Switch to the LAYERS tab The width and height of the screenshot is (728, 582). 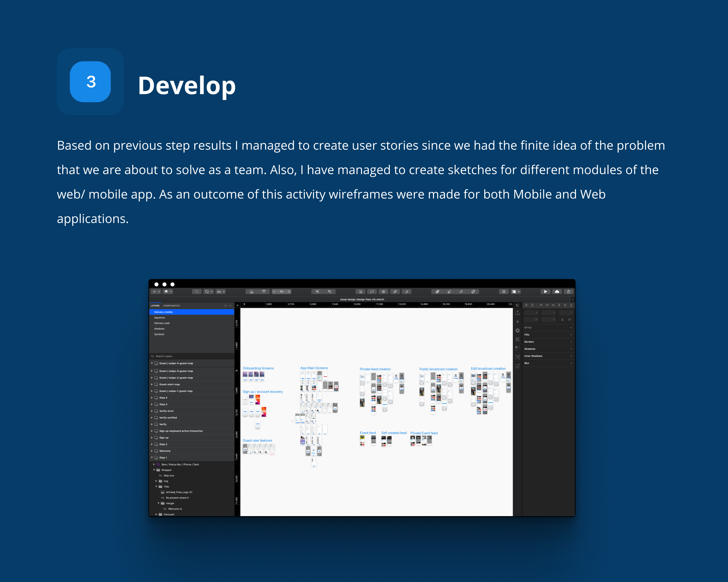[x=155, y=306]
